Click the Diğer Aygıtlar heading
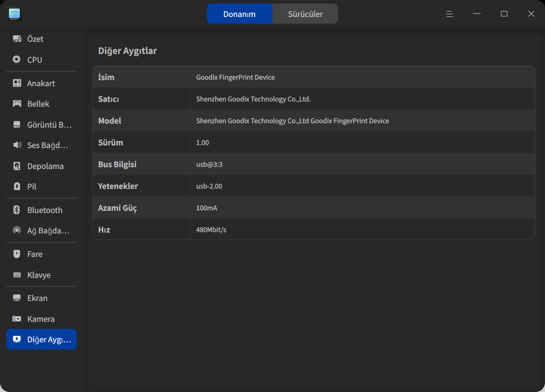This screenshot has width=545, height=392. click(x=127, y=51)
